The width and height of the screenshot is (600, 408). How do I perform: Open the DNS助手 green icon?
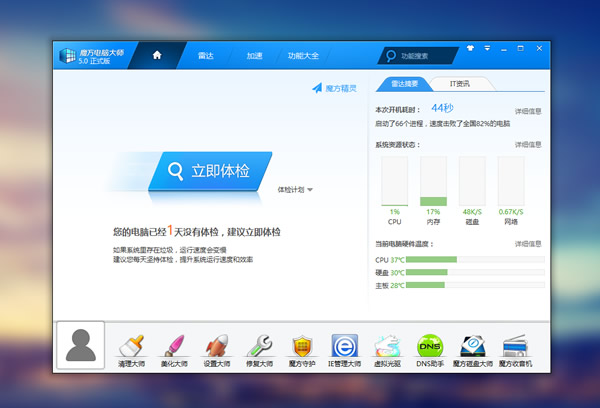pyautogui.click(x=430, y=346)
